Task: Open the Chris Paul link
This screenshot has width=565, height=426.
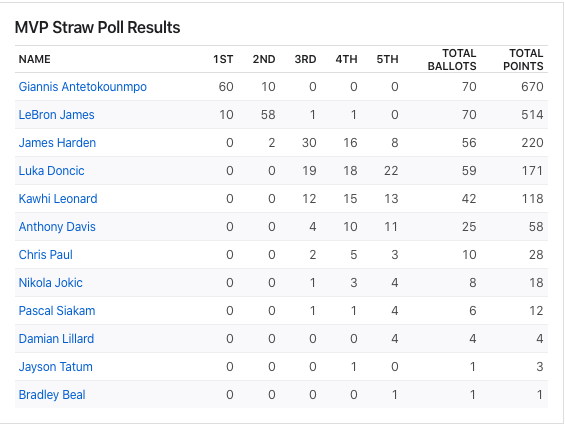Action: pyautogui.click(x=46, y=254)
